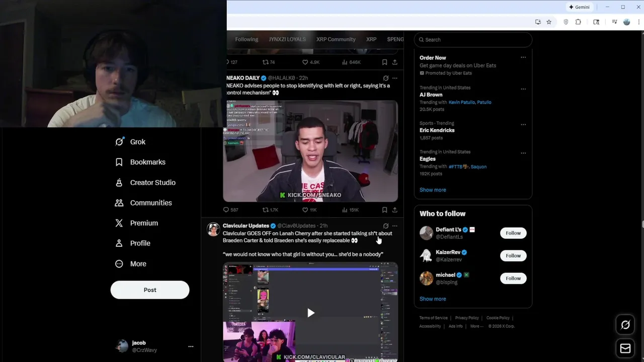Viewport: 644px width, 362px height.
Task: Open the AJ Brown trending topic
Action: click(431, 95)
